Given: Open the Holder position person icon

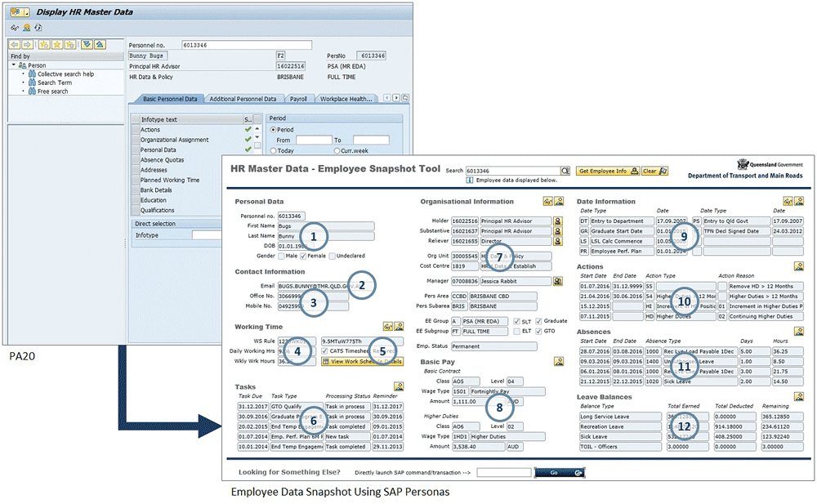Looking at the screenshot, I should tap(557, 221).
